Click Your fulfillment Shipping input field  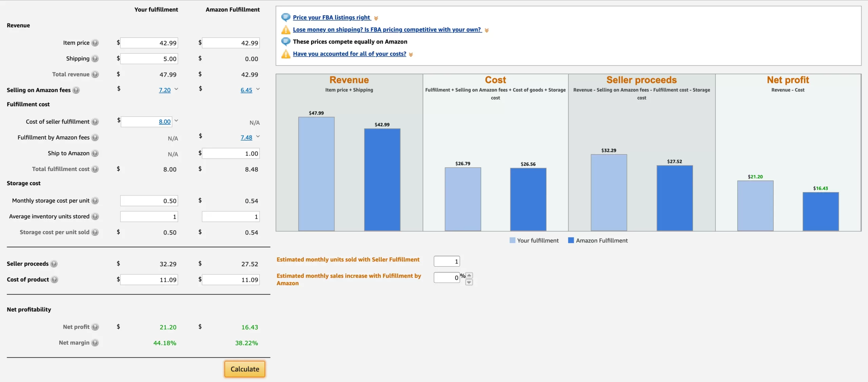coord(149,59)
